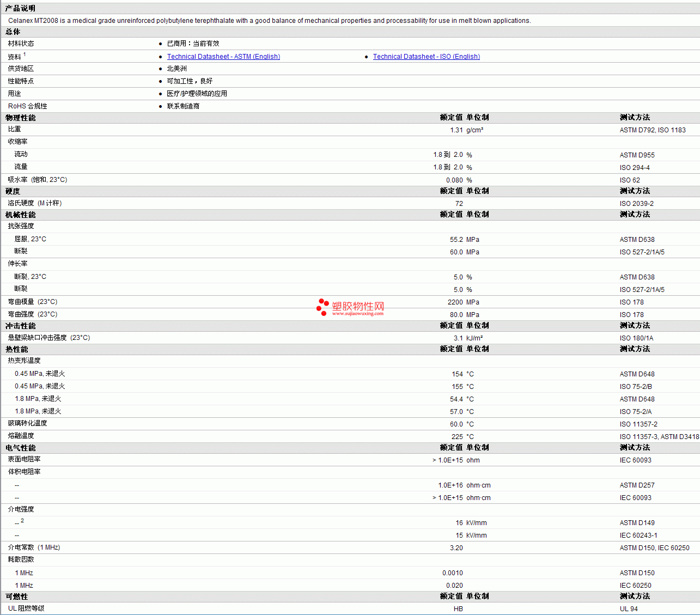Click the 玻璃转化温度 row label
The image size is (700, 615).
pyautogui.click(x=27, y=423)
